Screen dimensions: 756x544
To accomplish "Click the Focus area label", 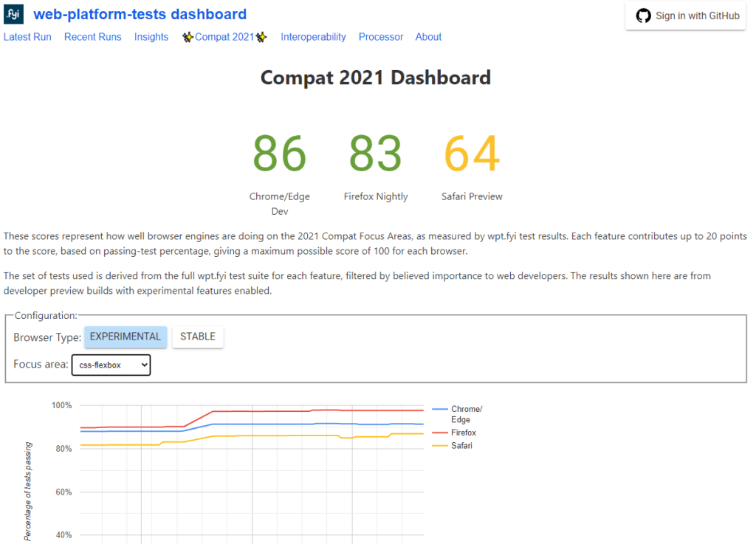I will [41, 365].
